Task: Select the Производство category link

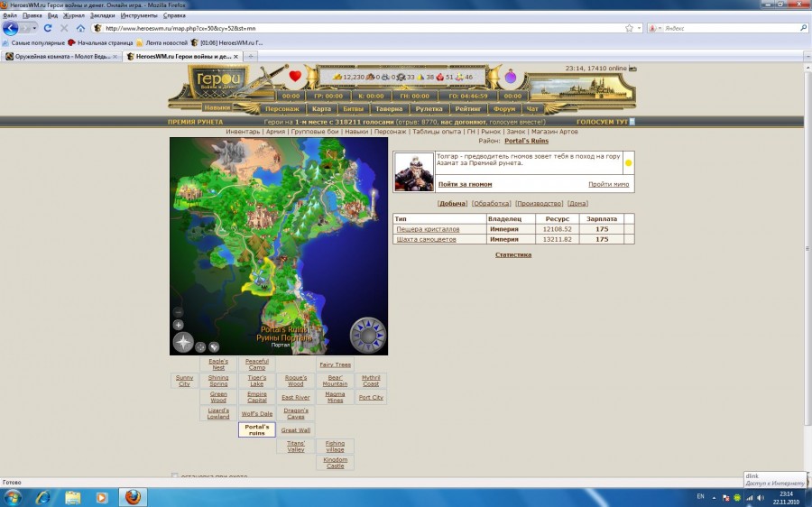Action: [x=540, y=204]
